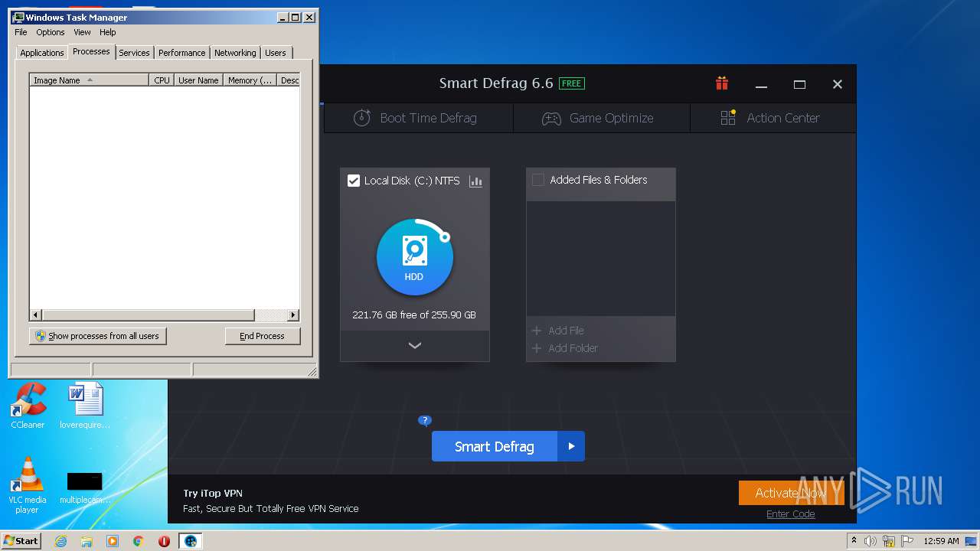The width and height of the screenshot is (980, 551).
Task: Open the CCleaner desktop shortcut
Action: [28, 406]
